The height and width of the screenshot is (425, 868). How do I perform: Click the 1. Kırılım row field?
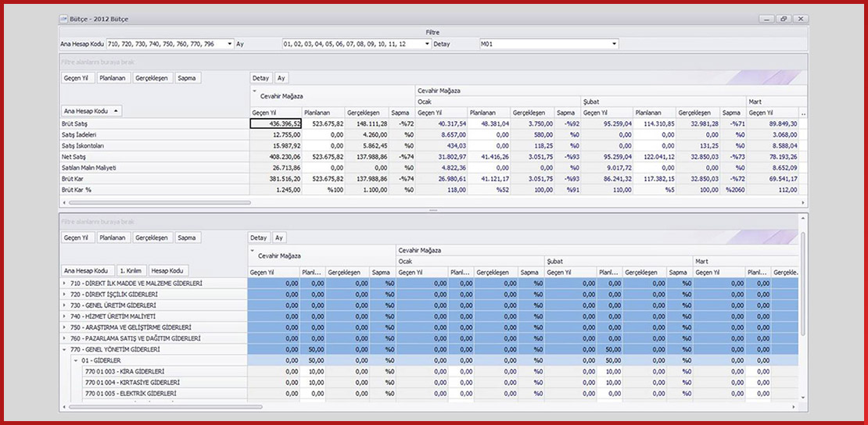click(131, 270)
